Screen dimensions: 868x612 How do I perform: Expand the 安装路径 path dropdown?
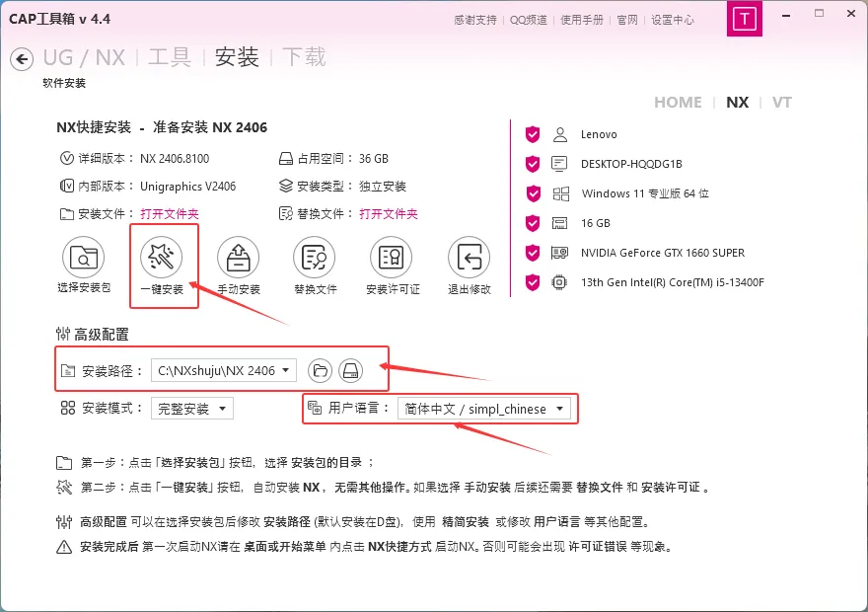tap(224, 370)
